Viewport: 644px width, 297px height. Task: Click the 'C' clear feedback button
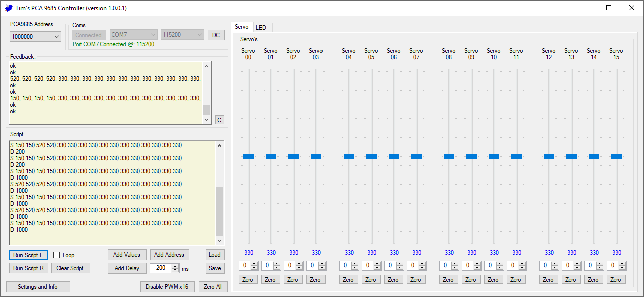click(x=219, y=120)
